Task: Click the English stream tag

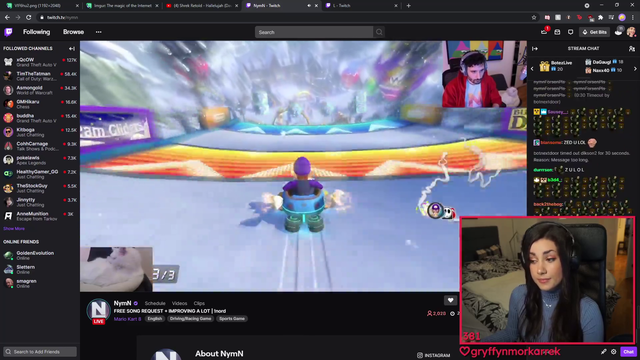Action: [x=155, y=319]
